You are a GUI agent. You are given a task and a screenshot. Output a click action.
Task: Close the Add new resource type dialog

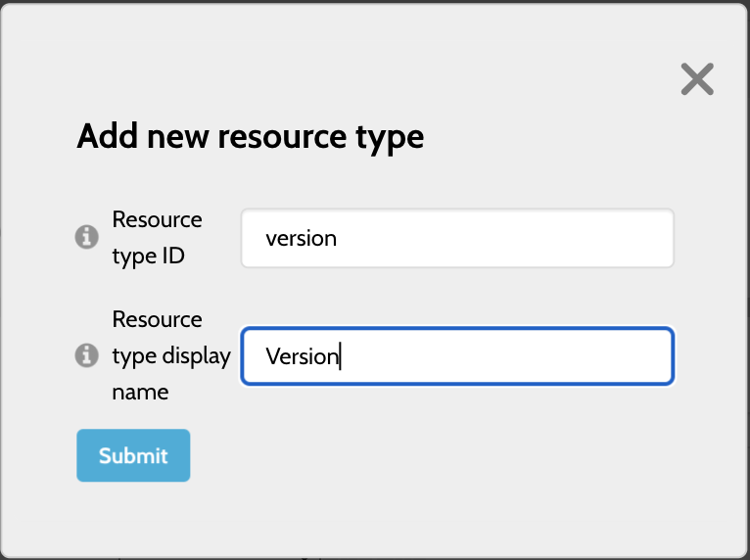point(697,79)
